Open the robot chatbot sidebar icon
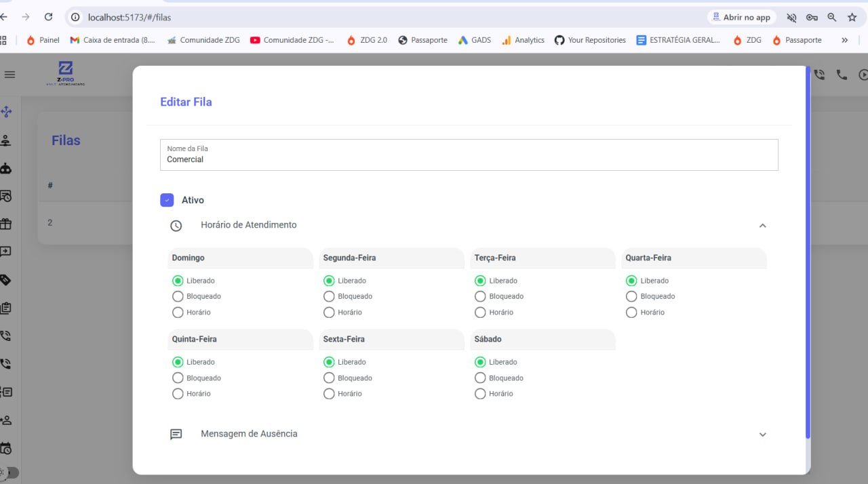 point(6,168)
